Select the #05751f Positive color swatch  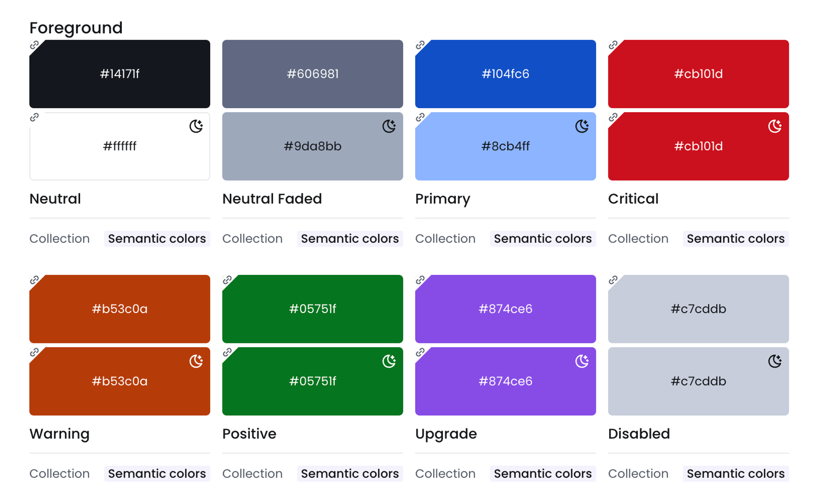312,309
